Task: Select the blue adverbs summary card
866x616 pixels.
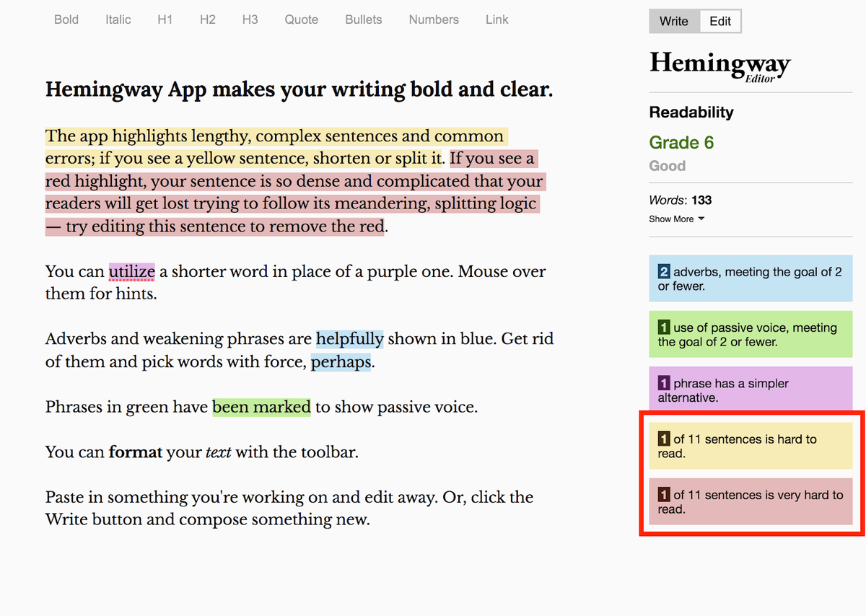Action: [751, 278]
